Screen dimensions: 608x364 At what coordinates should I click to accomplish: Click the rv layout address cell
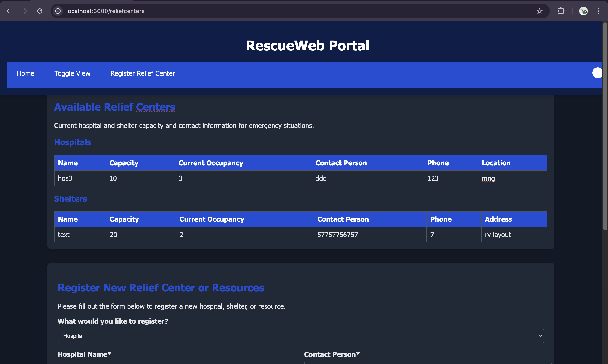[x=498, y=235]
